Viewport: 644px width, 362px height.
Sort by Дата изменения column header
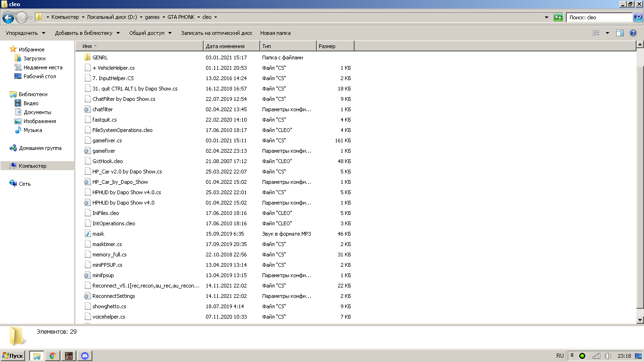[x=232, y=46]
